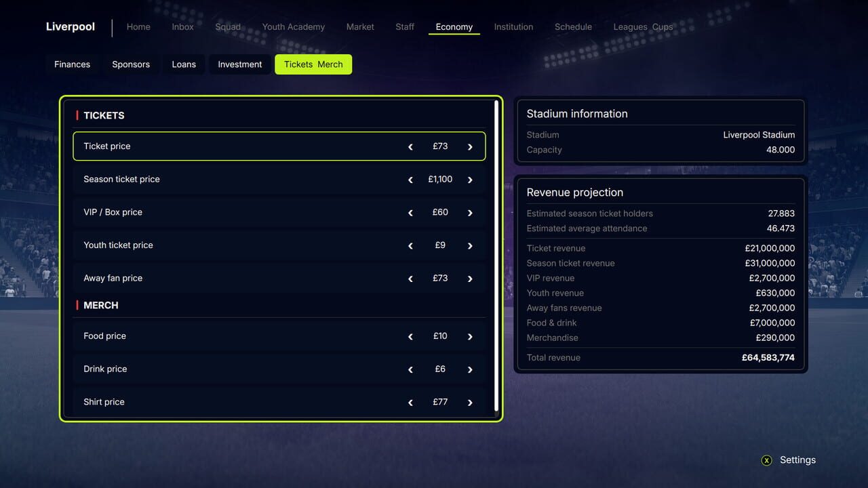View the Schedule menu
Screen dimensions: 868x488
(x=573, y=27)
